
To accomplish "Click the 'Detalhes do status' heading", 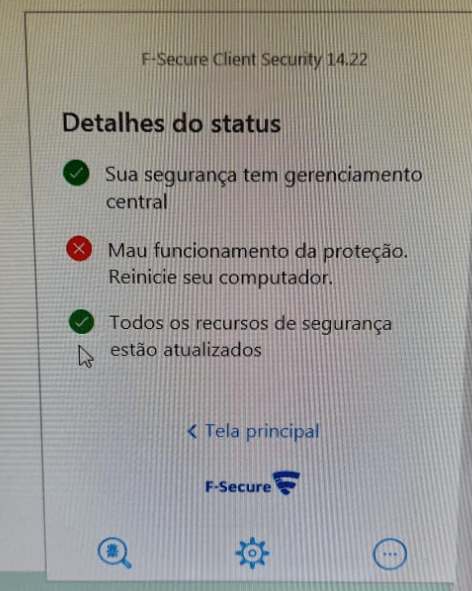I will [x=172, y=123].
